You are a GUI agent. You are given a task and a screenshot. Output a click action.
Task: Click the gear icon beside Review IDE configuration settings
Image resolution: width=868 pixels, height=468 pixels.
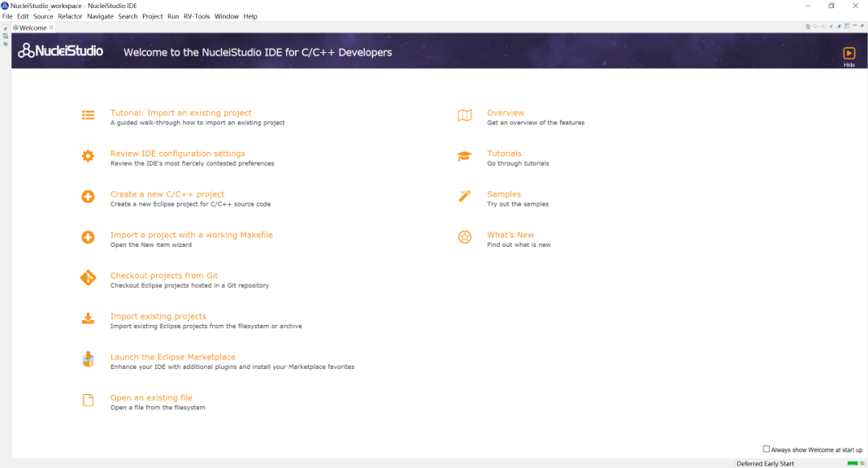click(88, 156)
